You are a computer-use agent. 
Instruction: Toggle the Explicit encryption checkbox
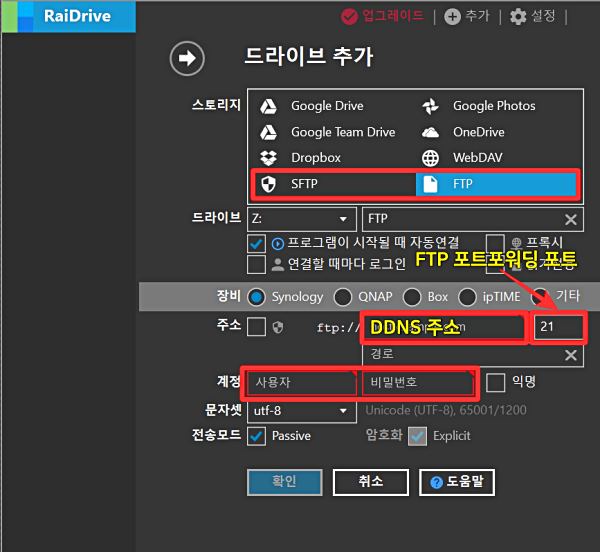click(417, 436)
